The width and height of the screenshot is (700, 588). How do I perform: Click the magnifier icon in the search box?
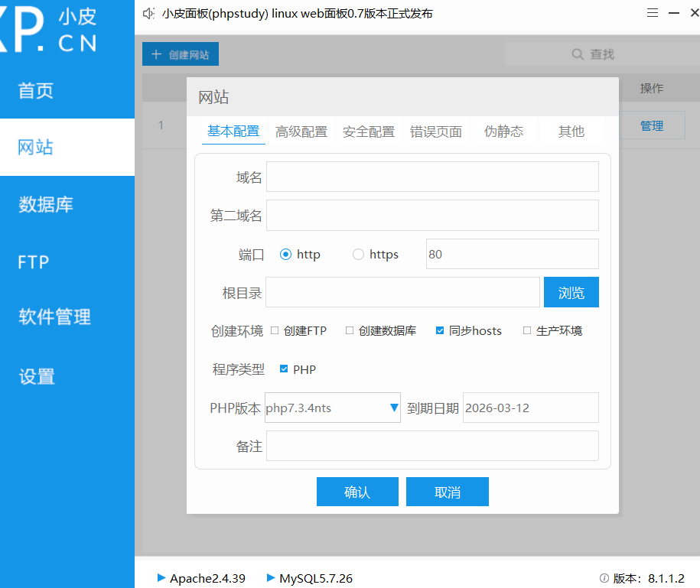[577, 54]
